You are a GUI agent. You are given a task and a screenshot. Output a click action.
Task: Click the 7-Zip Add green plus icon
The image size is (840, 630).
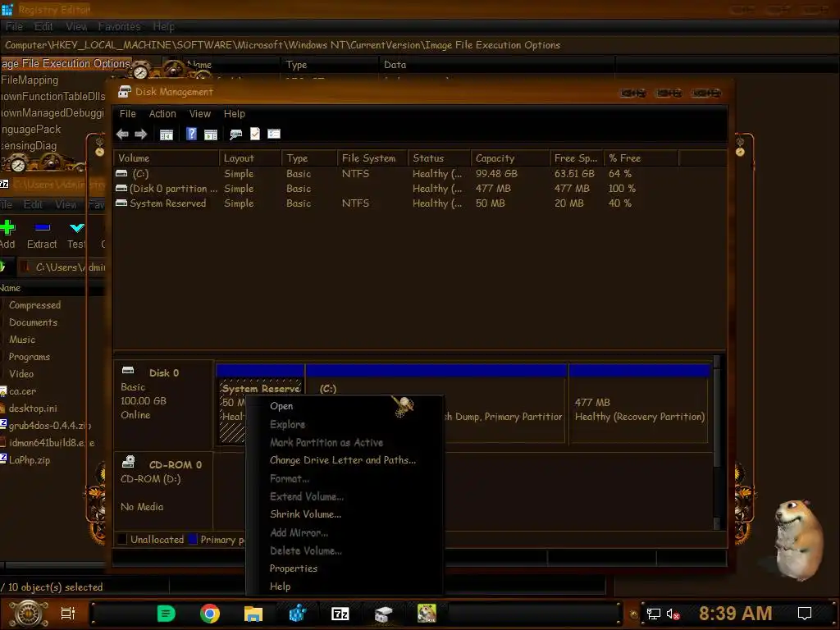7,228
